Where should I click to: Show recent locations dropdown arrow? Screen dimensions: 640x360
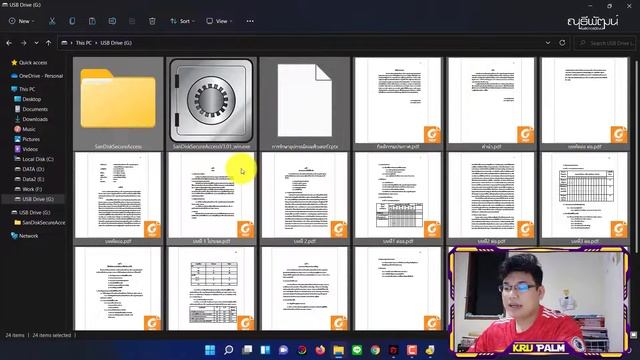tap(36, 43)
